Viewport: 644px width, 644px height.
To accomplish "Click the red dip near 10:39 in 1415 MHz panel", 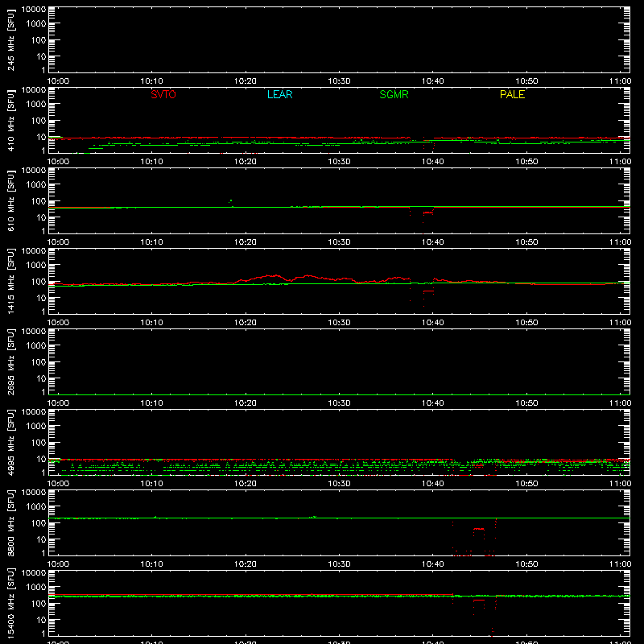I will (x=428, y=291).
